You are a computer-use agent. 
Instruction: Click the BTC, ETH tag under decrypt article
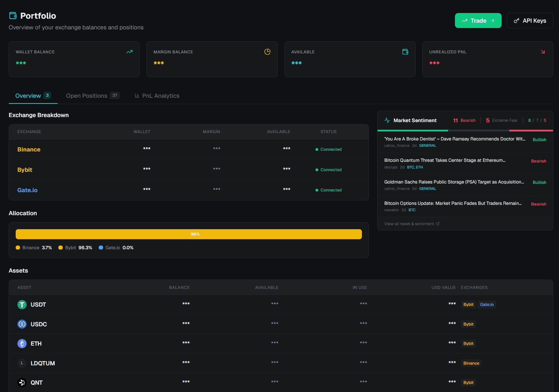(415, 167)
